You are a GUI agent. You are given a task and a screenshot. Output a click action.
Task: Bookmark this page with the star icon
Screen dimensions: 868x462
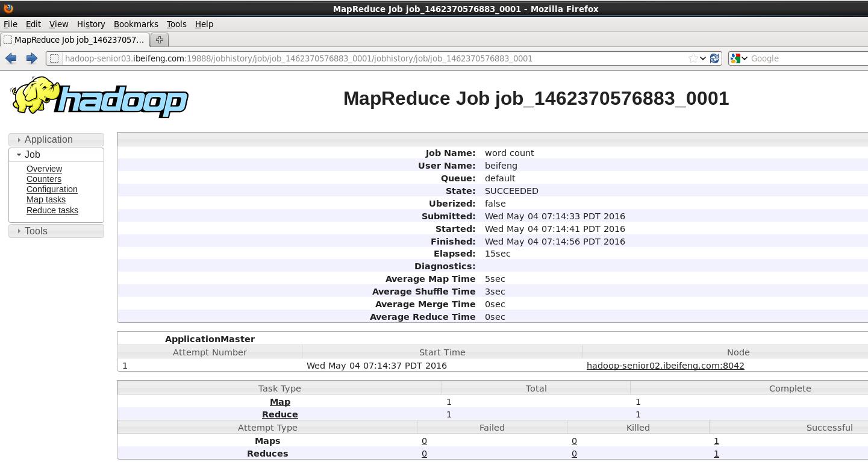693,58
